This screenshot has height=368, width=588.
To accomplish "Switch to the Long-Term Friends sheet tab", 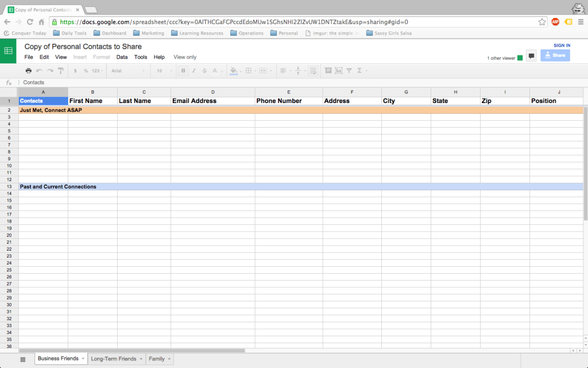I will 113,358.
